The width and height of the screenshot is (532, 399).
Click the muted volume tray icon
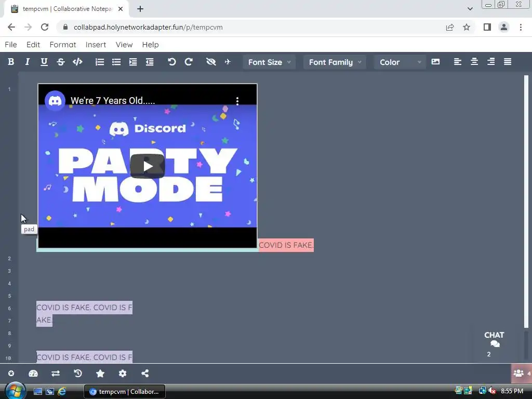(x=492, y=391)
